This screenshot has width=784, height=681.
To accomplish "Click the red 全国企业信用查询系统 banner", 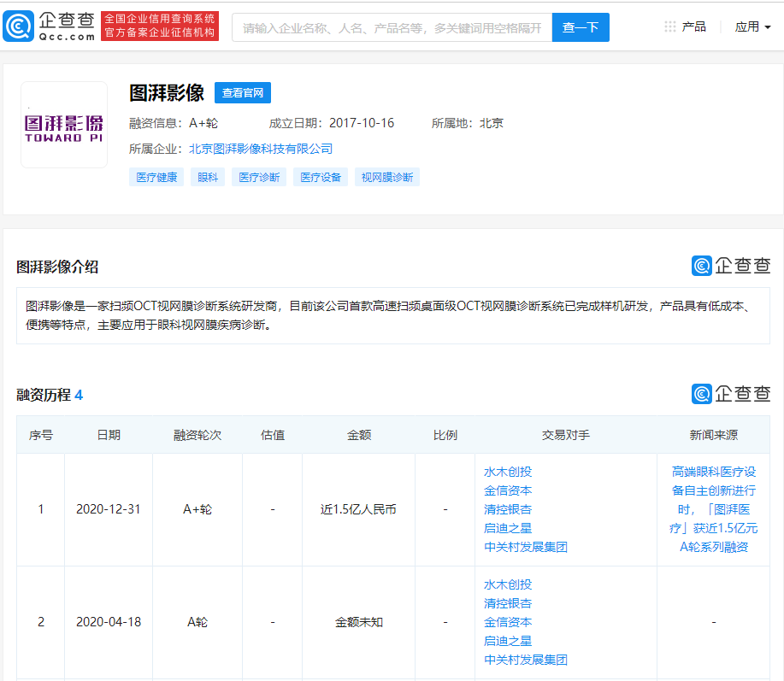I will click(x=160, y=26).
